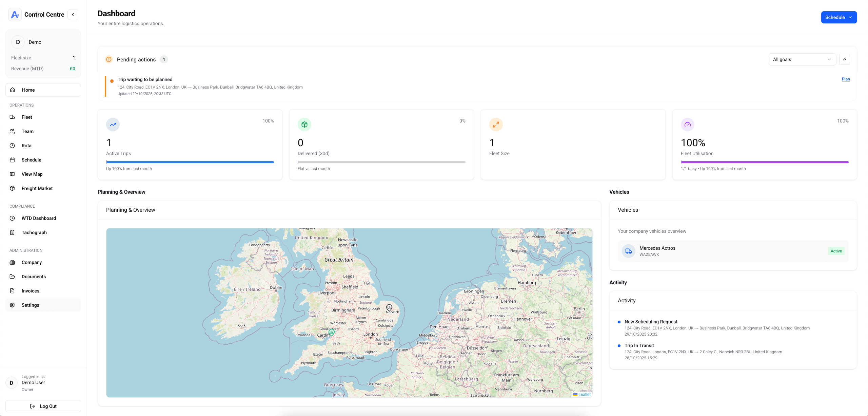Open the Invoices section
This screenshot has height=416, width=868.
tap(31, 291)
